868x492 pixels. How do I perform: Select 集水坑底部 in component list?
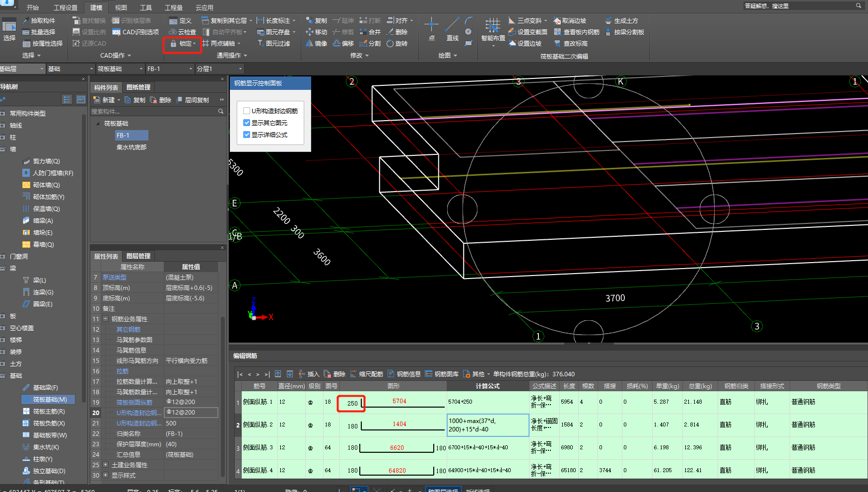click(132, 147)
